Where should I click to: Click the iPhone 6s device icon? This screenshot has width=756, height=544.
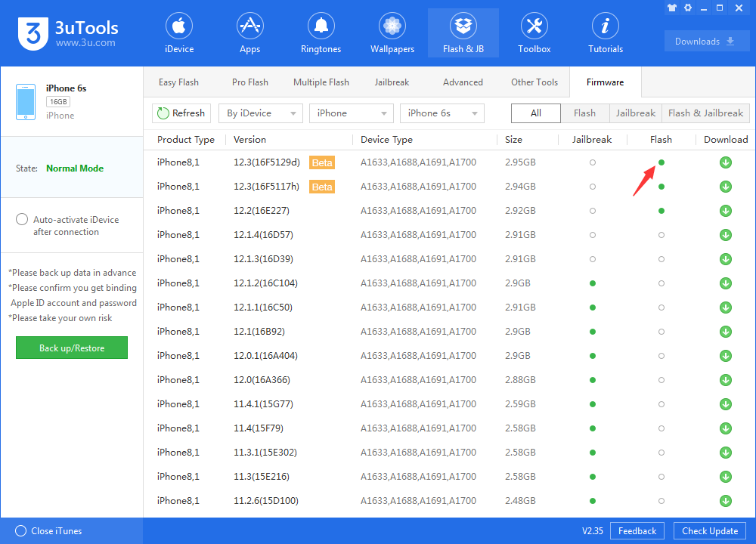[26, 102]
